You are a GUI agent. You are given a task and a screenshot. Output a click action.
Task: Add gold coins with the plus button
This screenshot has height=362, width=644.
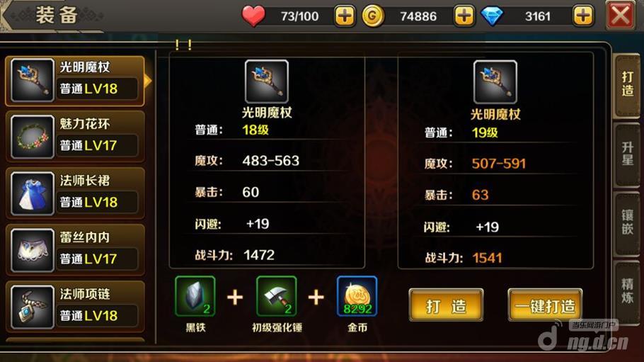pyautogui.click(x=464, y=16)
